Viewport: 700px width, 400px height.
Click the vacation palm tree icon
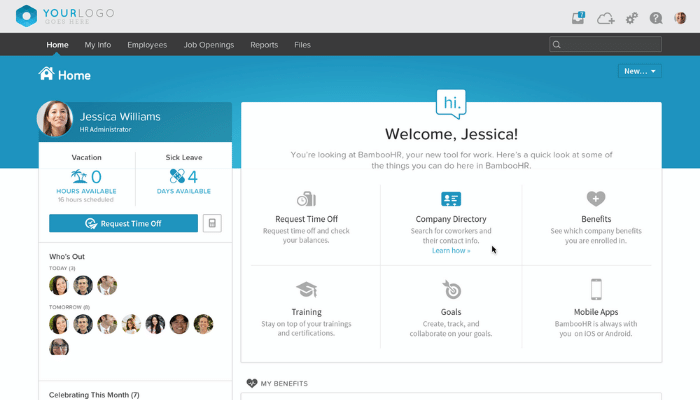pos(79,176)
